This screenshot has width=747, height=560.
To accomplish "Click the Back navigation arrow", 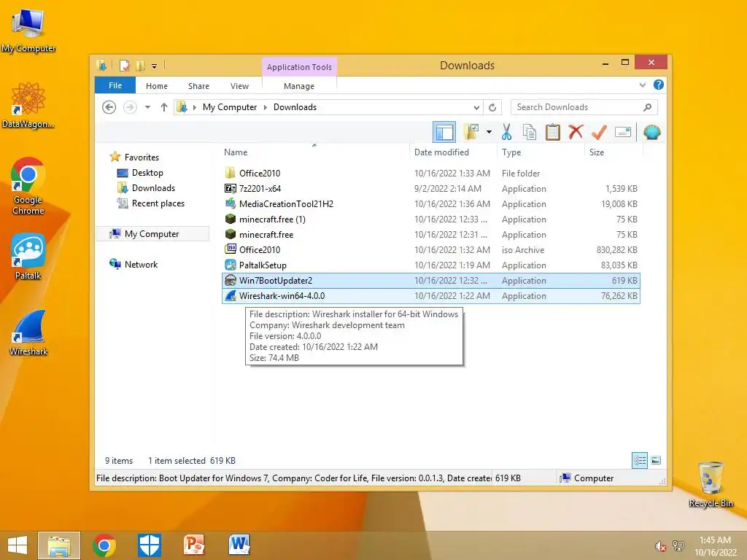I will pyautogui.click(x=109, y=107).
